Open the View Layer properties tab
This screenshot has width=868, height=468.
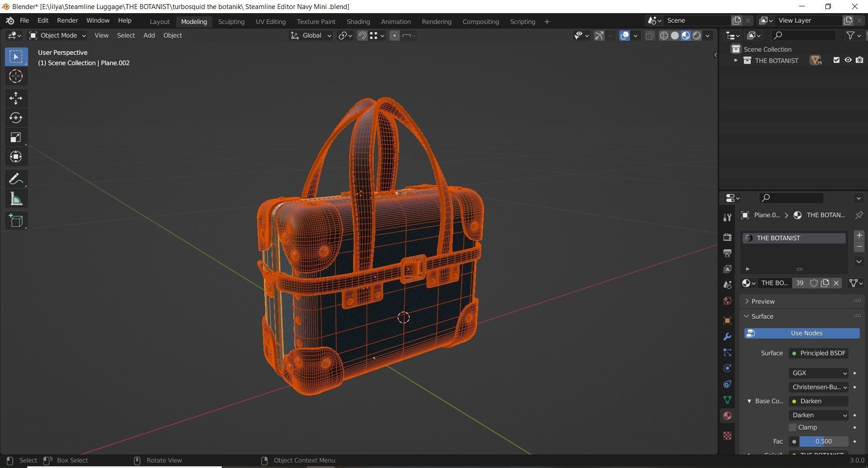click(727, 269)
